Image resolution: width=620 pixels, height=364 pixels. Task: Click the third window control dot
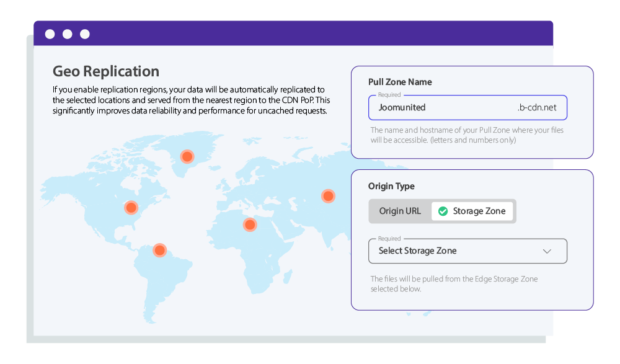(84, 34)
